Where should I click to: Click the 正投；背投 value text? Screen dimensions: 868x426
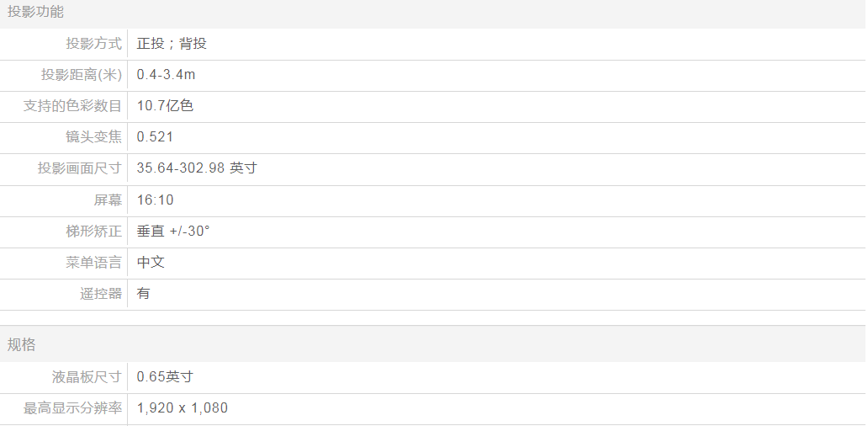point(172,44)
